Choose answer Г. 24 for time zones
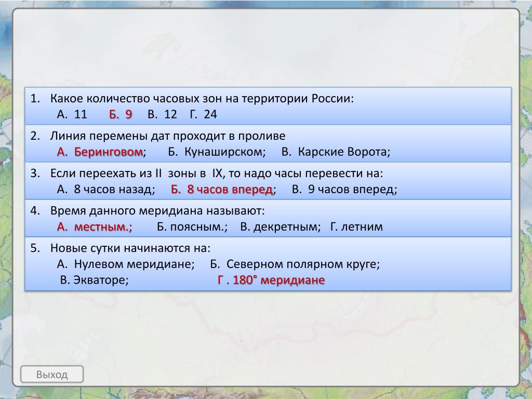 click(x=203, y=114)
